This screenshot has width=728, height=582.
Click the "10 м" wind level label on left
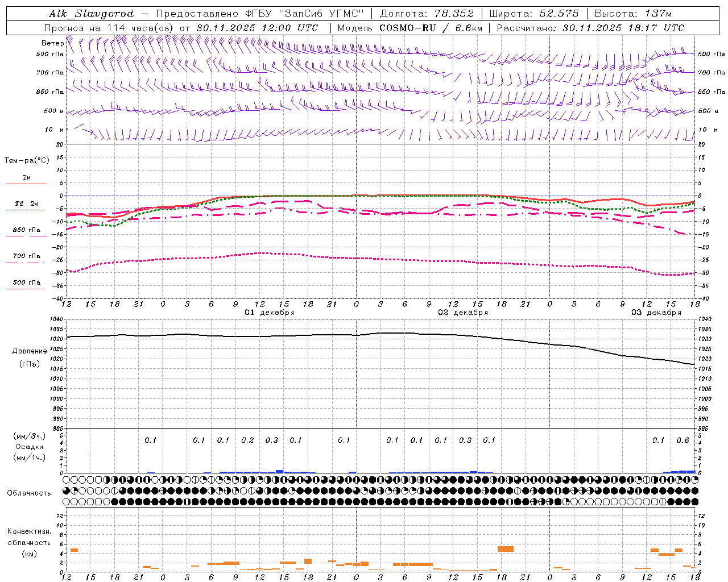tap(55, 130)
